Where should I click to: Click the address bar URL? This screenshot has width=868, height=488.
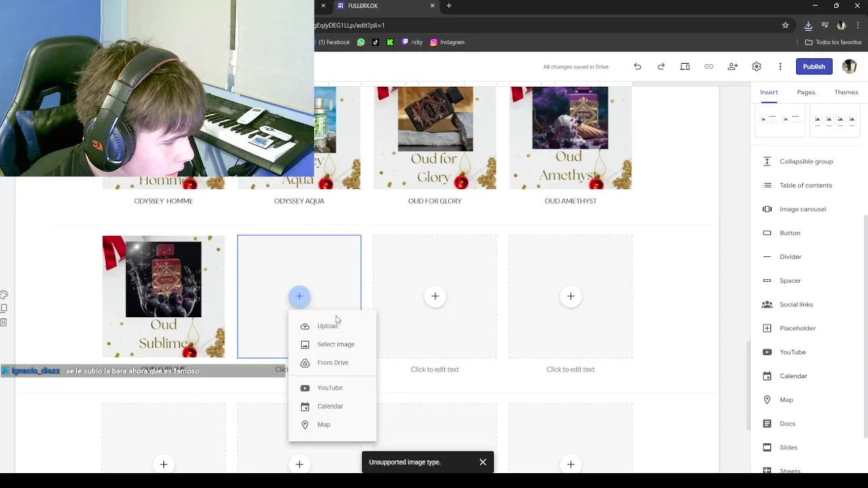pos(350,25)
